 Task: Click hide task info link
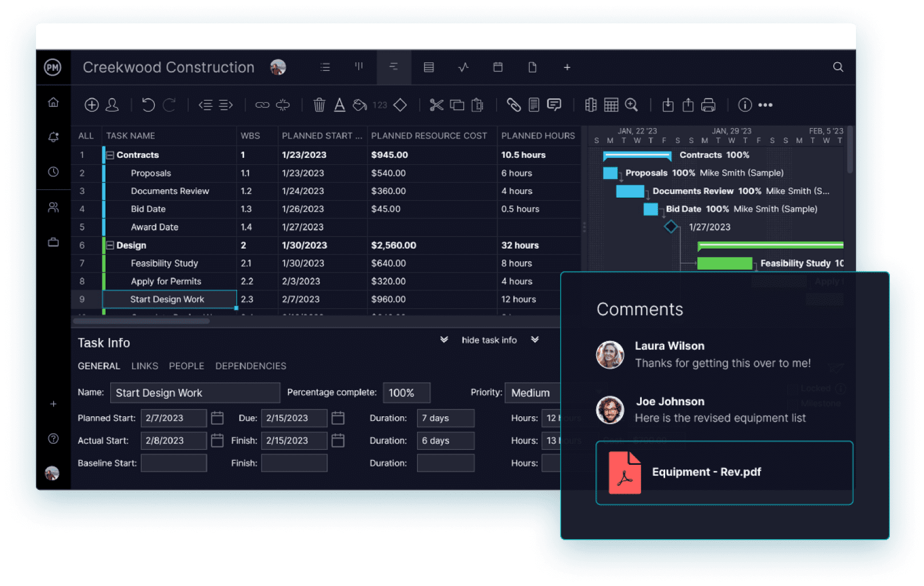click(489, 340)
